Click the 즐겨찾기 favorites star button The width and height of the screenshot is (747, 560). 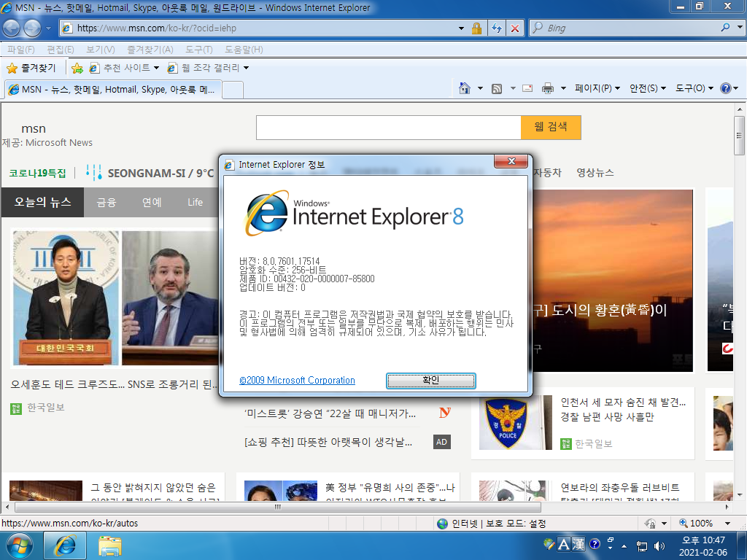click(x=31, y=68)
